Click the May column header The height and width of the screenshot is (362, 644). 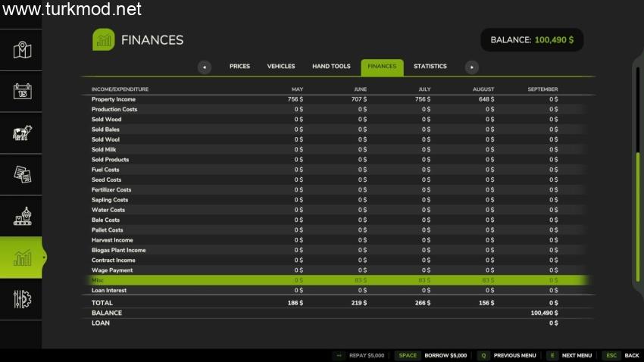point(297,89)
